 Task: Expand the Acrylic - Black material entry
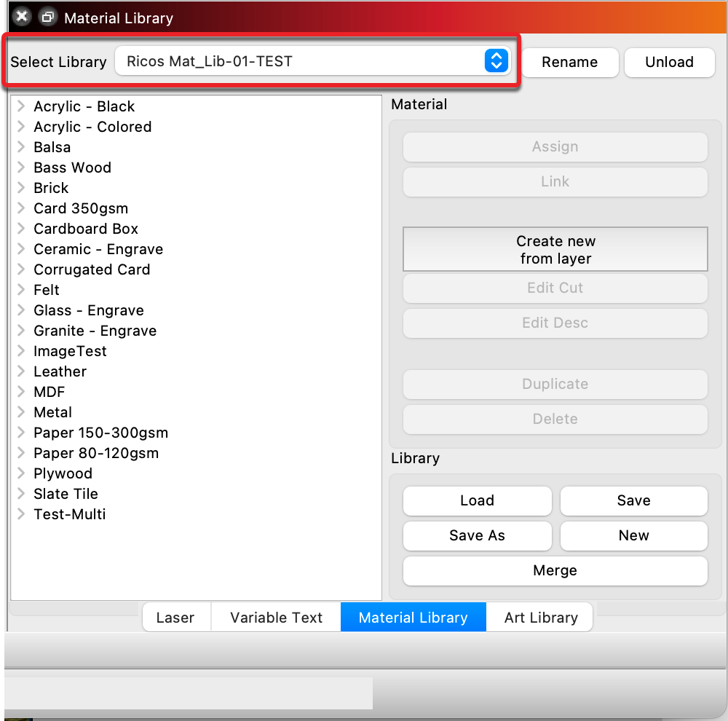pyautogui.click(x=20, y=106)
